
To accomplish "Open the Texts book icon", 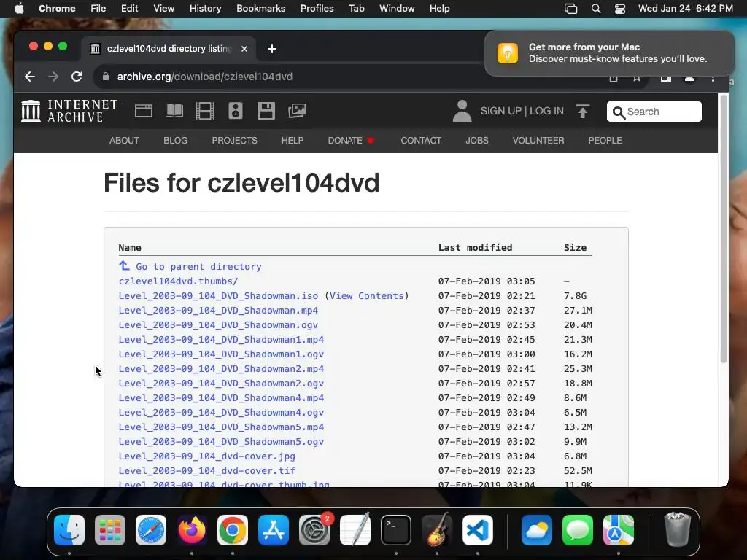I will click(x=174, y=111).
